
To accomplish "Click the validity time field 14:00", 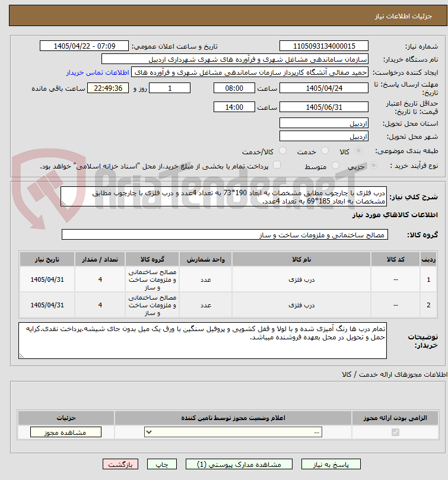I will tap(234, 107).
